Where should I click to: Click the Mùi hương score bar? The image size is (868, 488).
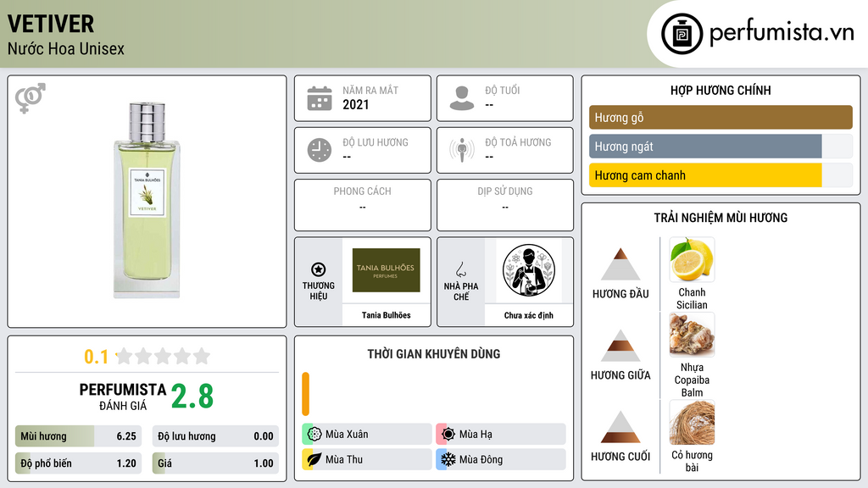(x=78, y=436)
